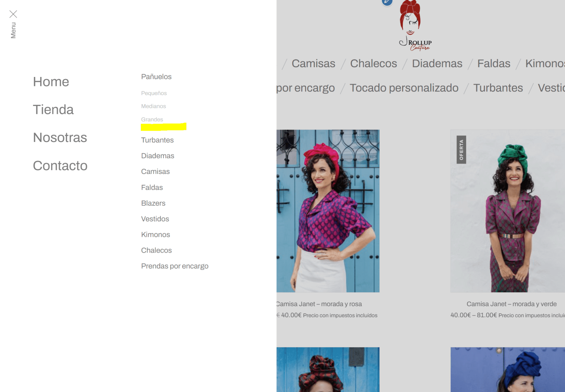Open the Tienda menu item
This screenshot has height=392, width=565.
(53, 110)
